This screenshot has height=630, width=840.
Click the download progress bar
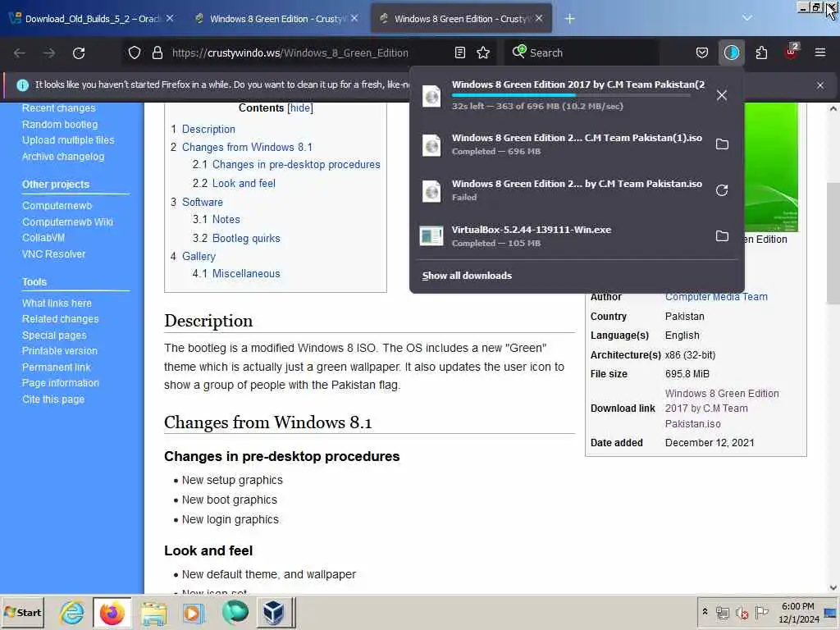pyautogui.click(x=571, y=95)
